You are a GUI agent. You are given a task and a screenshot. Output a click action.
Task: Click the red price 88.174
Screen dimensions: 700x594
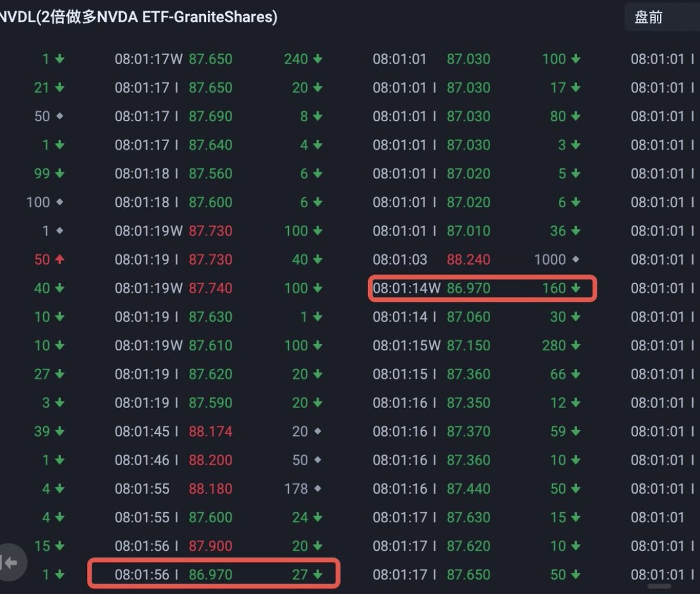point(211,431)
